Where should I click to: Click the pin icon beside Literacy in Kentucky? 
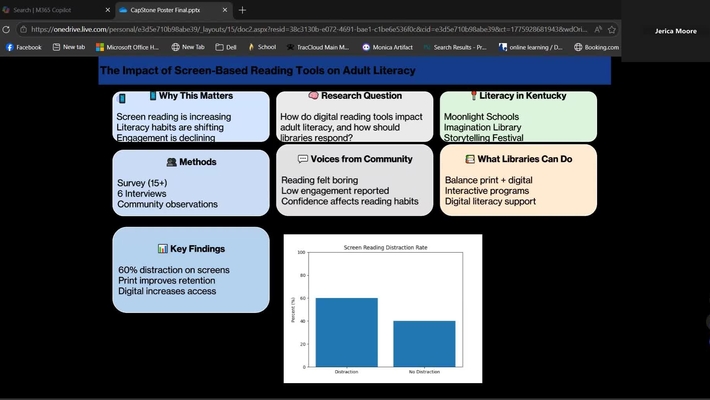pyautogui.click(x=474, y=95)
